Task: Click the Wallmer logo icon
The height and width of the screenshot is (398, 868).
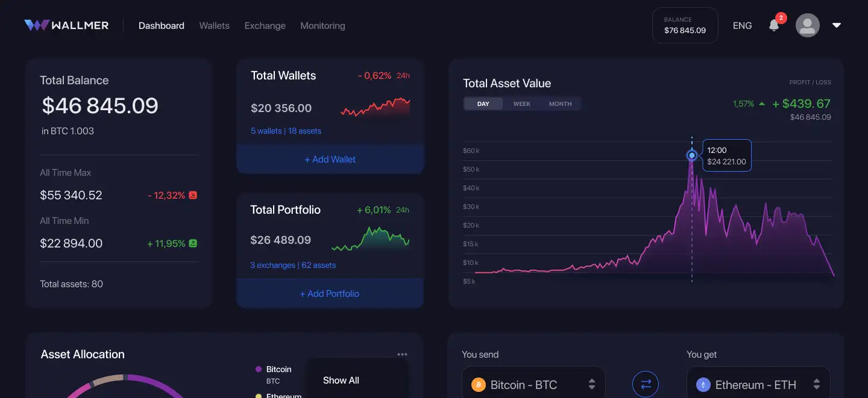Action: 36,25
